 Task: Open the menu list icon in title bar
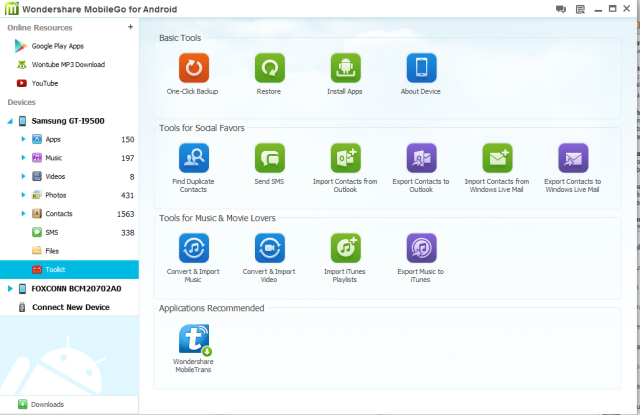click(x=580, y=9)
